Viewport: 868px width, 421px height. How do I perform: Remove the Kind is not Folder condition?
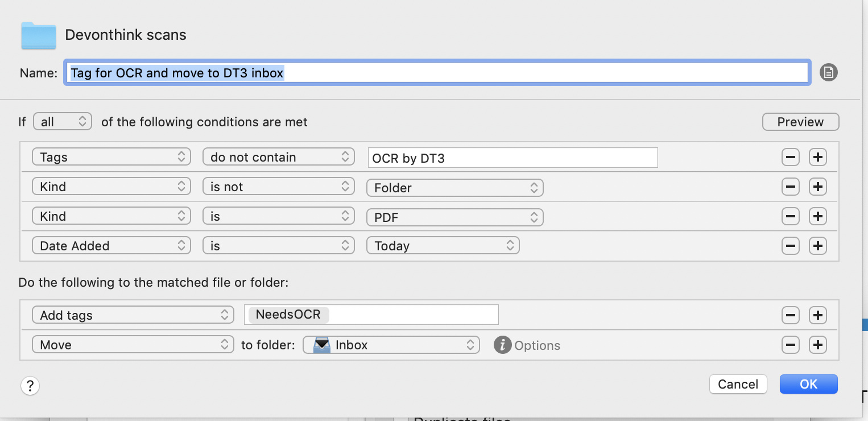[x=790, y=187]
